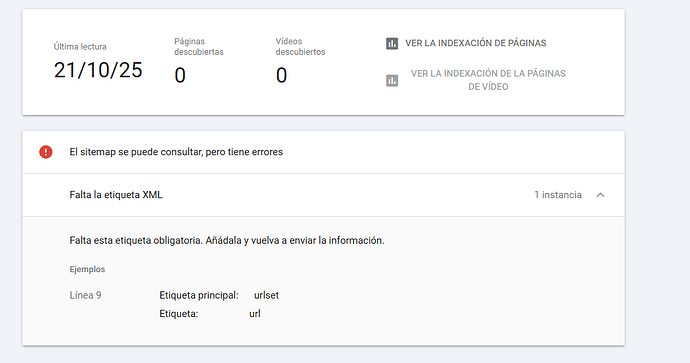Viewport: 690px width, 363px height.
Task: Click the page indexing bar chart icon
Action: [x=392, y=43]
